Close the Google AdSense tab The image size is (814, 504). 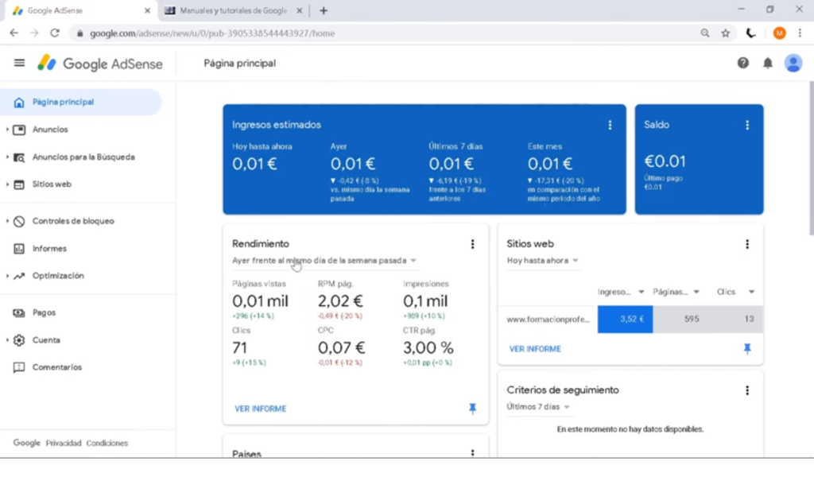pos(147,10)
